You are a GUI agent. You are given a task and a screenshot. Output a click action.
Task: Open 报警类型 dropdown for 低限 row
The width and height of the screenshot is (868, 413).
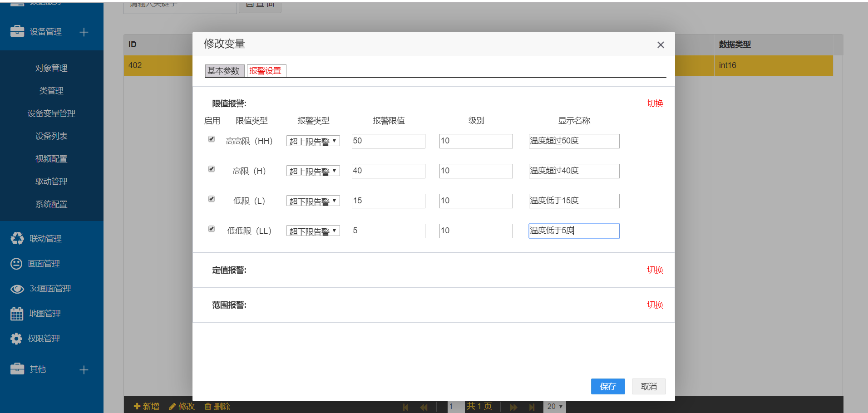click(313, 201)
